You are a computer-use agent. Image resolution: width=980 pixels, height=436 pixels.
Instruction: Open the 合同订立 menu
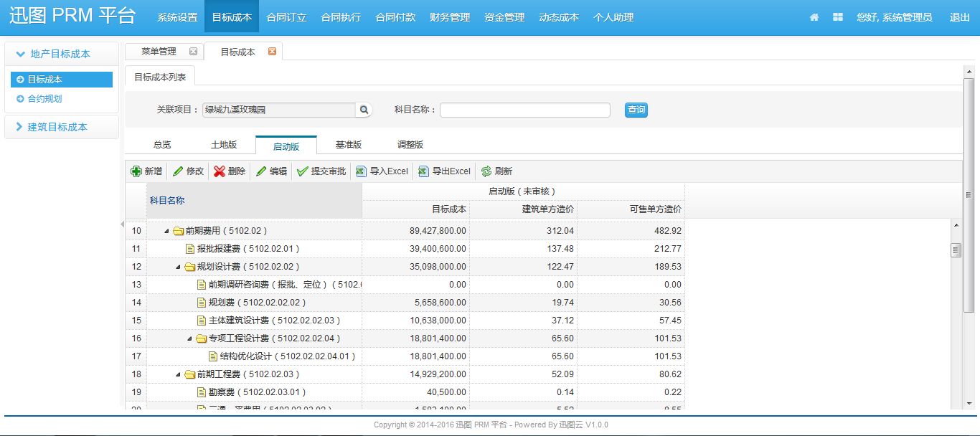pos(286,17)
